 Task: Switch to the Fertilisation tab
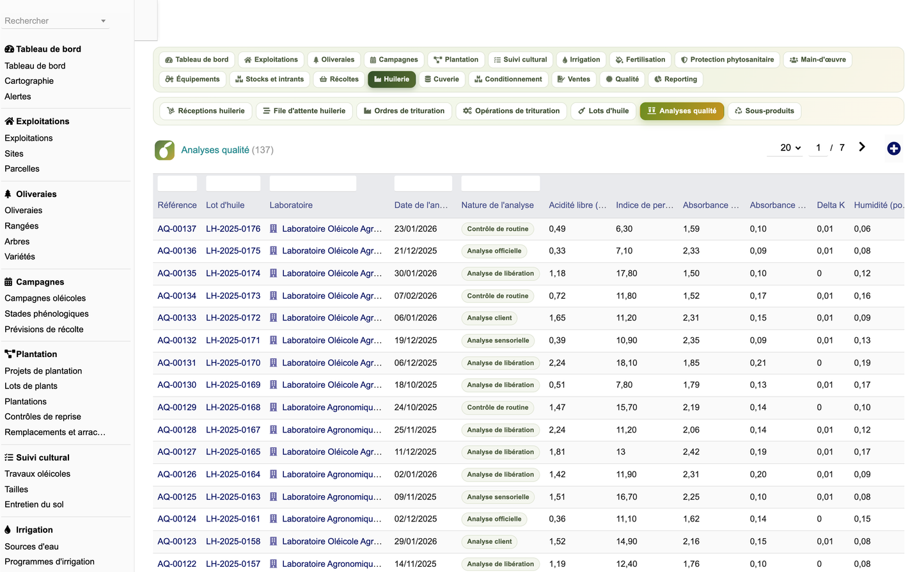(x=640, y=60)
